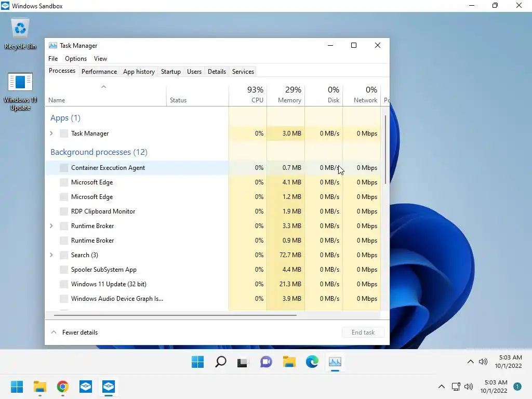
Task: Click the sandbox tray volume icon
Action: pyautogui.click(x=483, y=362)
